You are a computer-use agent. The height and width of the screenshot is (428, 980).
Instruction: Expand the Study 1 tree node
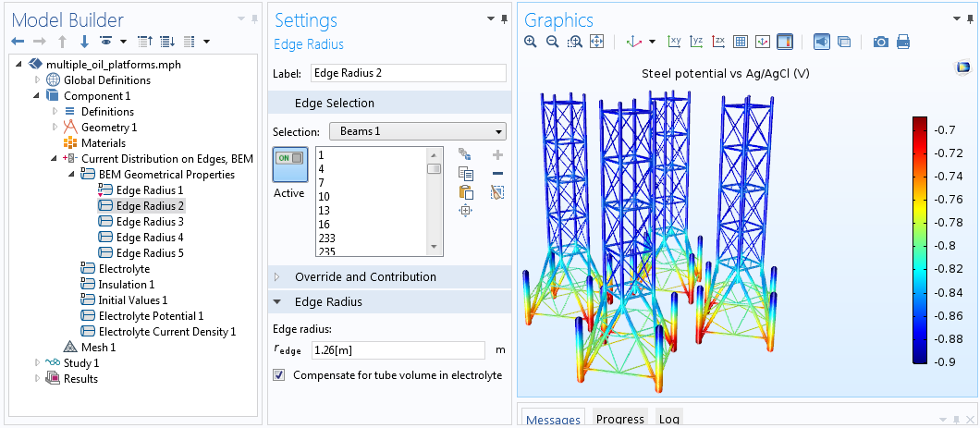point(38,362)
